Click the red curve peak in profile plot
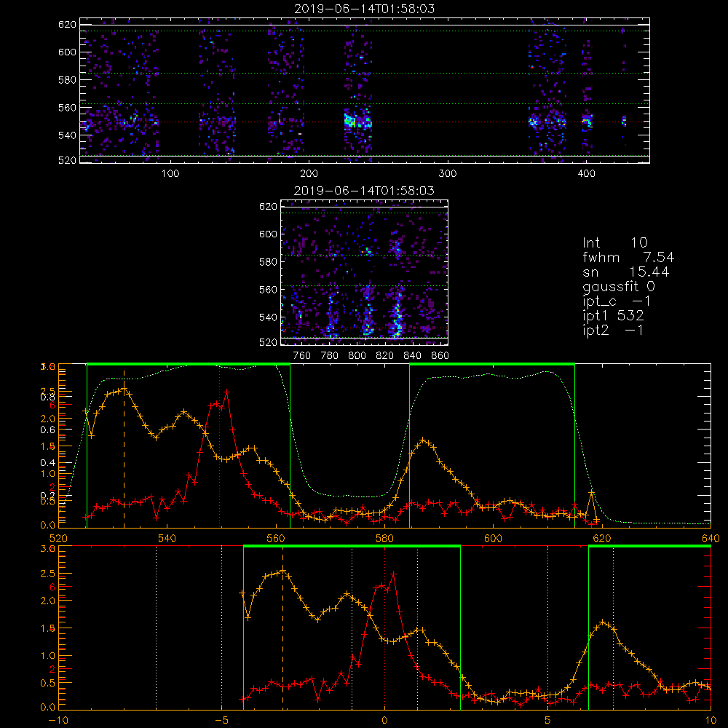 226,392
